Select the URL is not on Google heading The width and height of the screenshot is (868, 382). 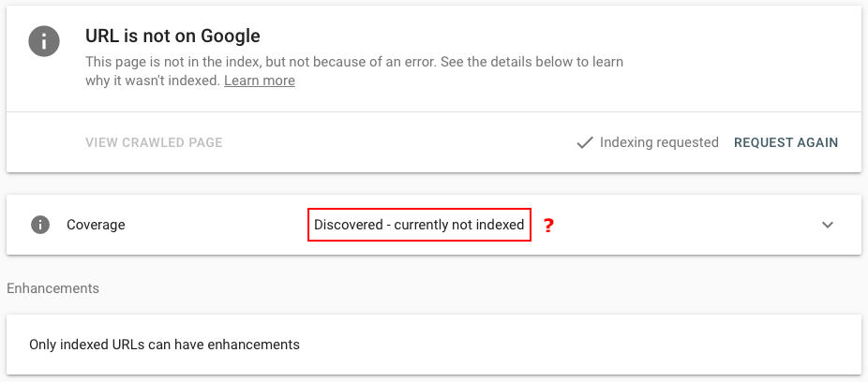click(172, 37)
